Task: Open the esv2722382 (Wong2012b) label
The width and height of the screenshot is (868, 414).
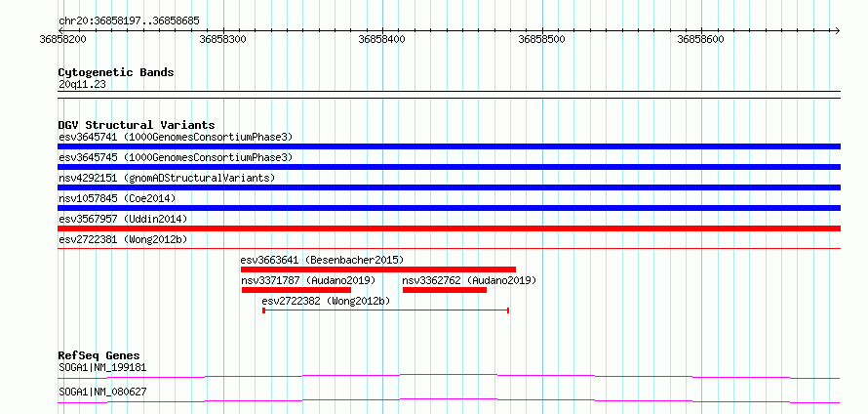Action: tap(326, 301)
